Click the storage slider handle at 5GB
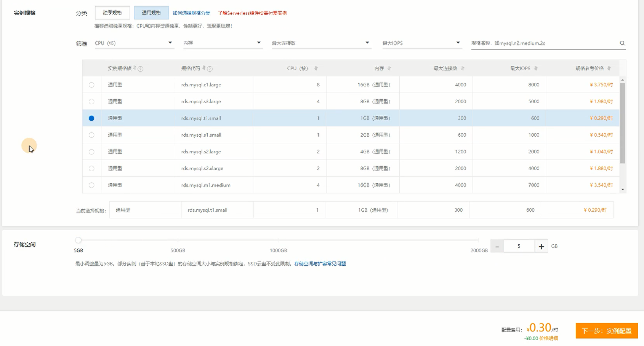The width and height of the screenshot is (644, 346). click(78, 240)
